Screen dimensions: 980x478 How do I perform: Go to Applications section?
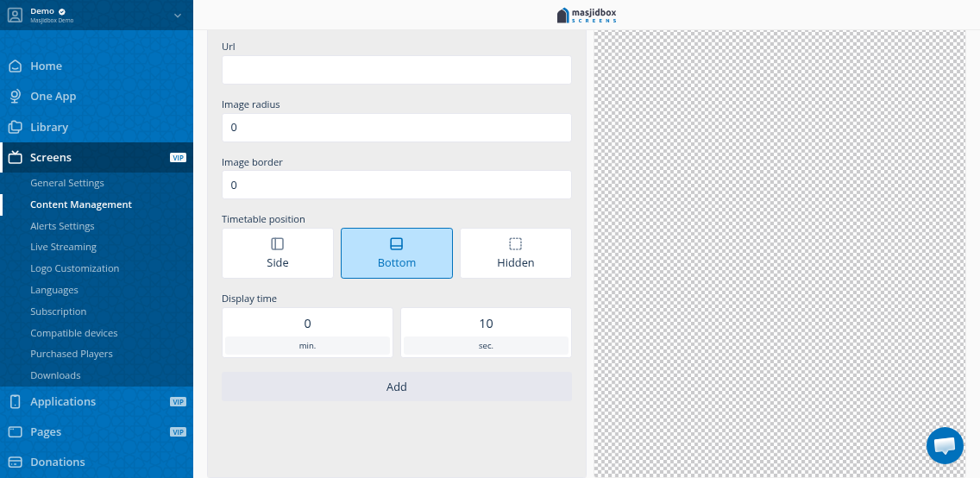(63, 402)
